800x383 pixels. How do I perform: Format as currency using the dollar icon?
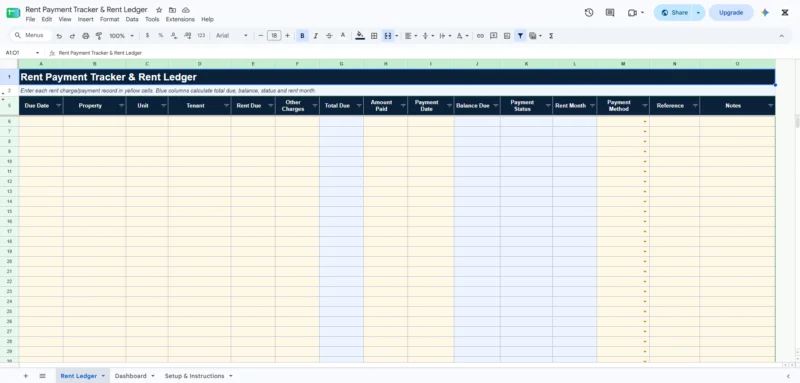(147, 36)
